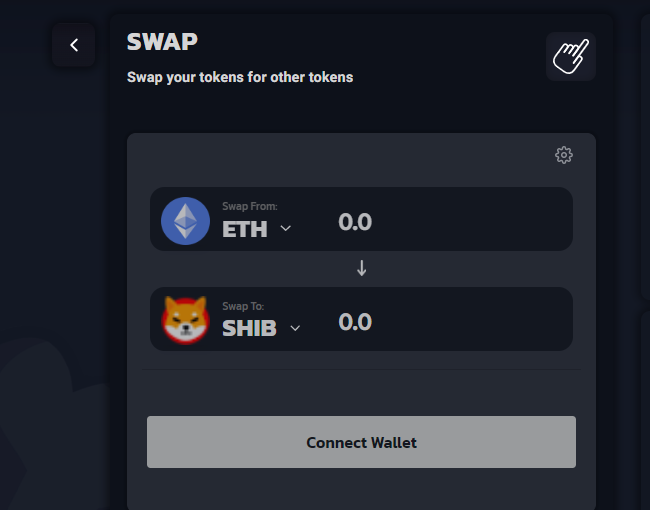This screenshot has width=650, height=510.
Task: Click the Ethereum diamond logo
Action: [185, 221]
